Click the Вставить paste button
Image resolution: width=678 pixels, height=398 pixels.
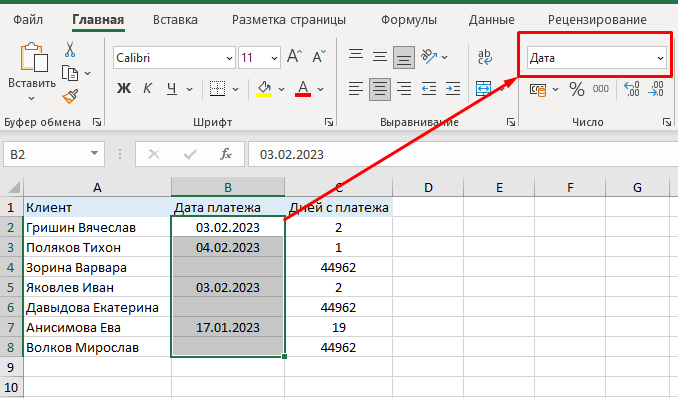[x=32, y=72]
